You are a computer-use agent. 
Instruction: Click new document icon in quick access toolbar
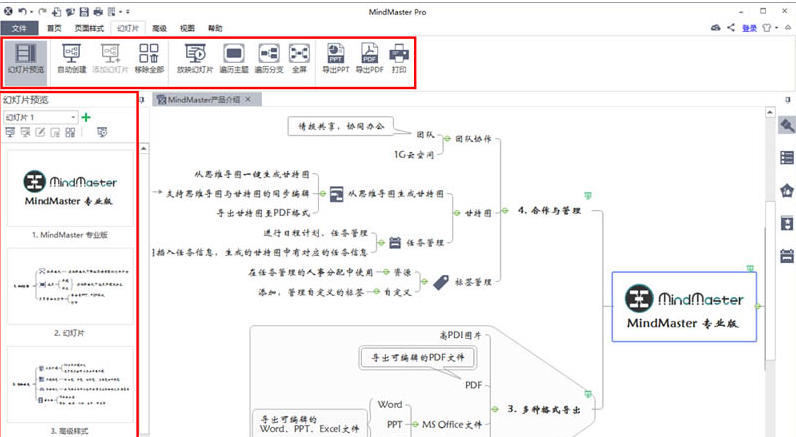[56, 11]
